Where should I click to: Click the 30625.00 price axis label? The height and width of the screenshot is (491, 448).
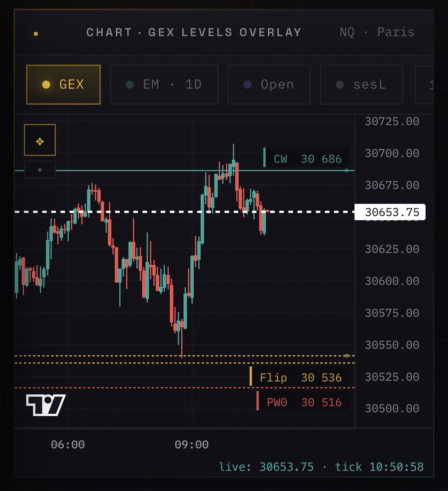392,249
